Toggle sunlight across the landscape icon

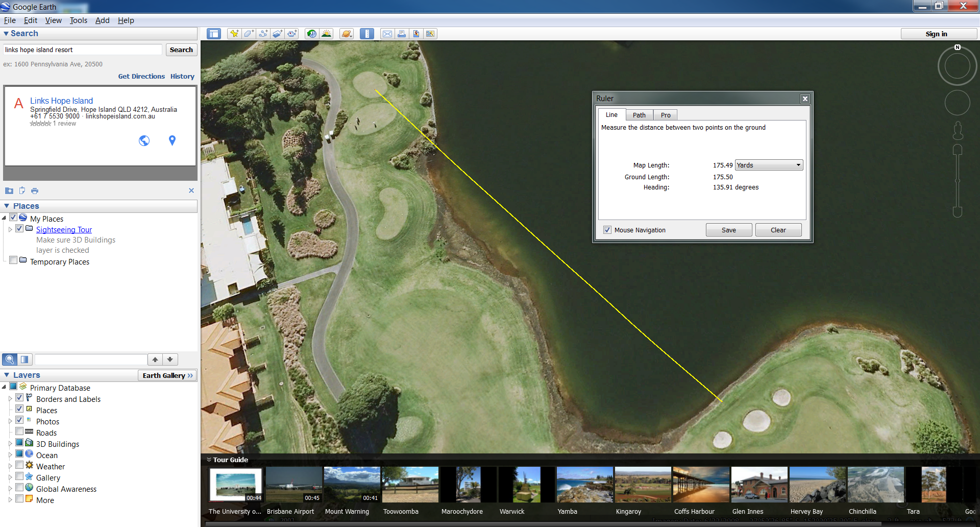point(326,34)
